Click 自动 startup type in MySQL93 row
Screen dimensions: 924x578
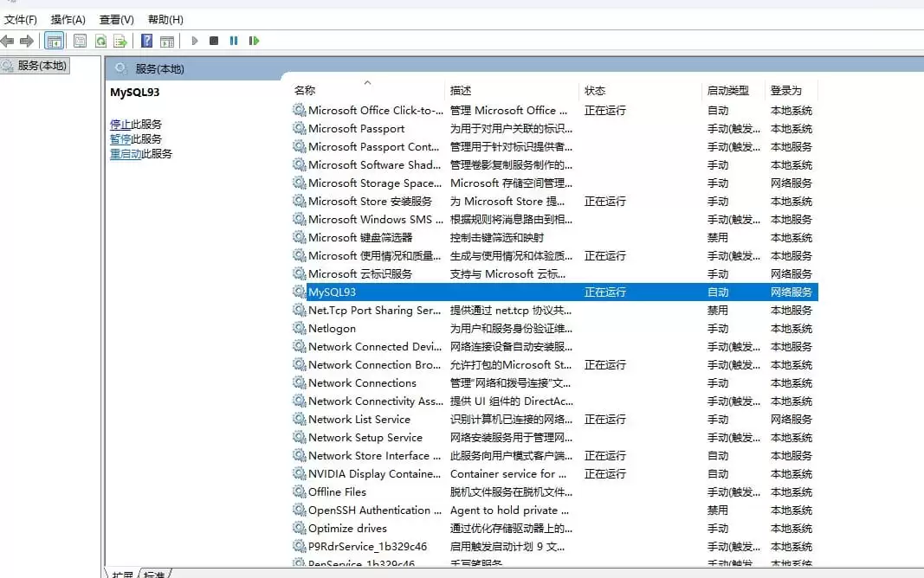[717, 292]
